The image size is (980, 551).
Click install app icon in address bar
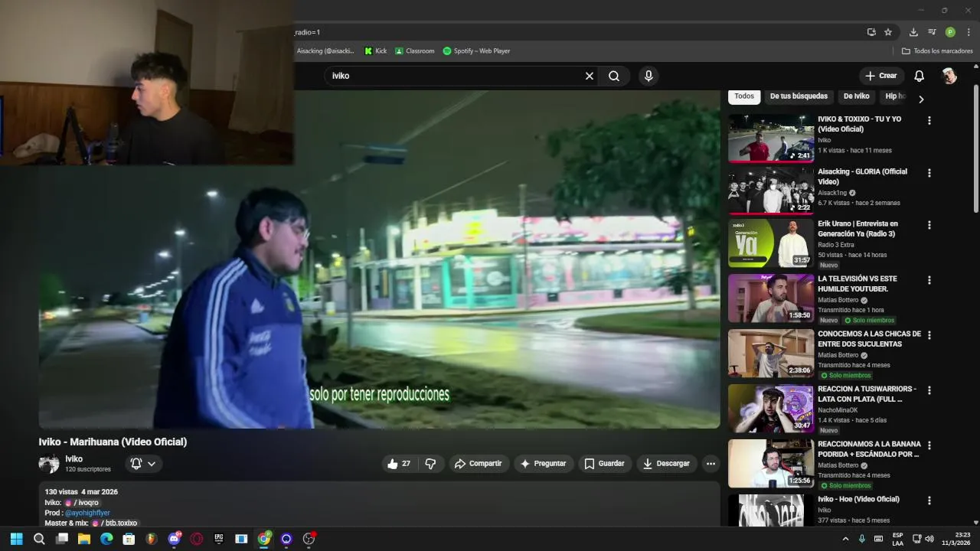871,32
